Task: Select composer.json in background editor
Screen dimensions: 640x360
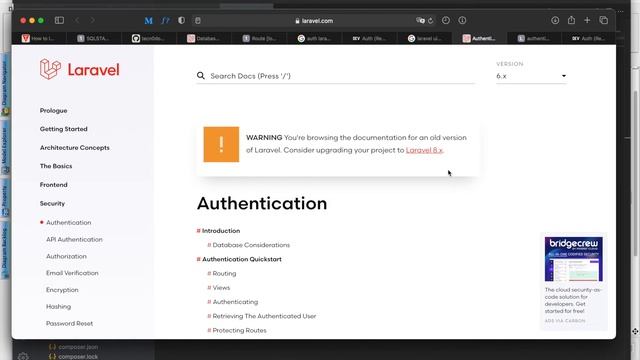Action: coord(78,347)
